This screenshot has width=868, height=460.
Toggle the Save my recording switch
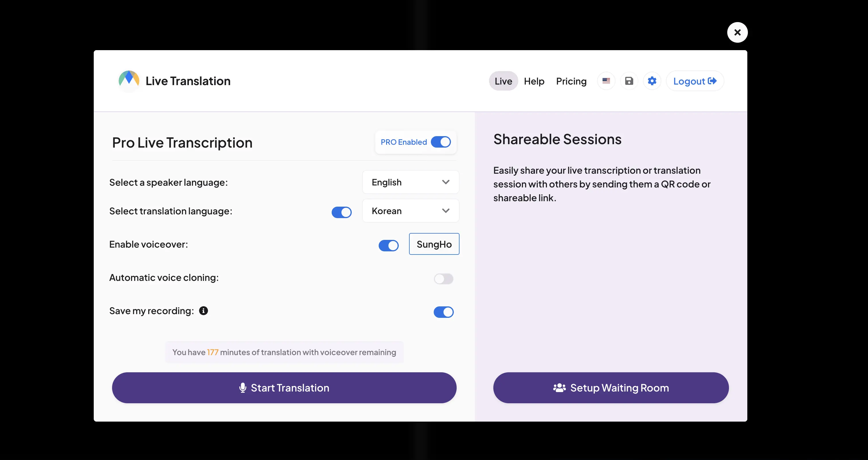[443, 312]
